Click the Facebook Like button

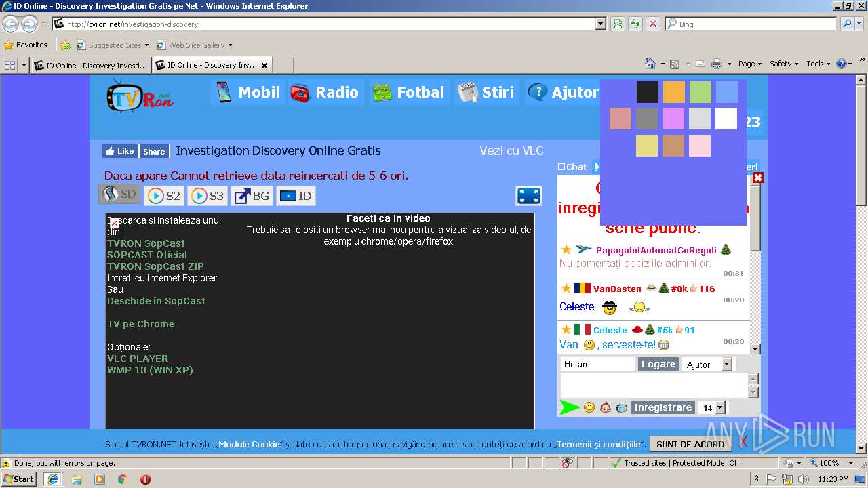120,151
